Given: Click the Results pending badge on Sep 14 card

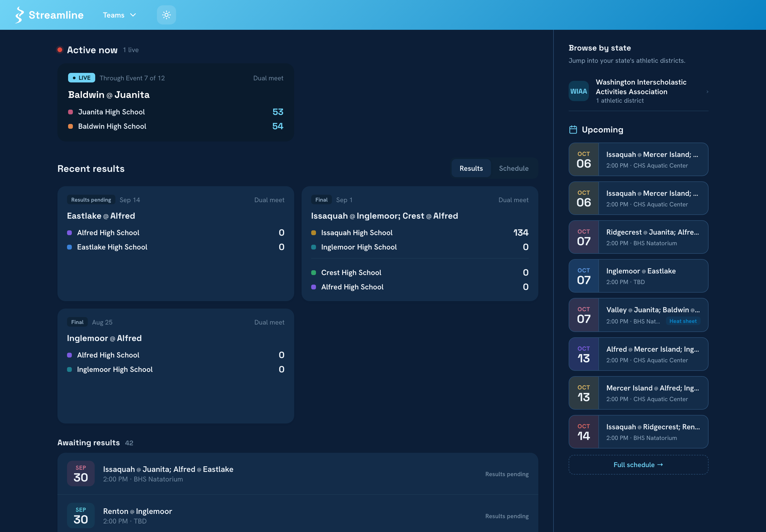Looking at the screenshot, I should point(91,200).
